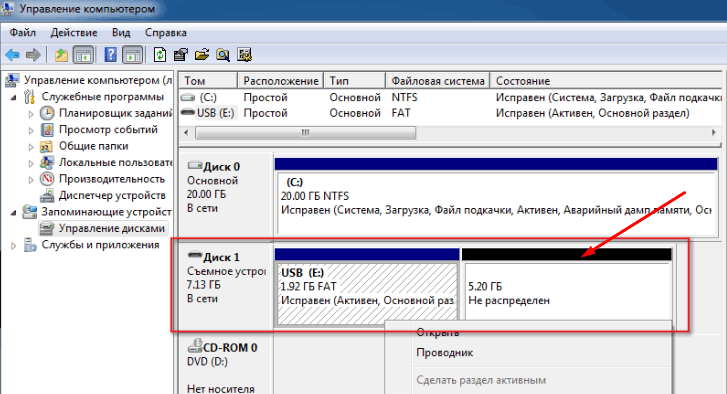Screen dimensions: 727x394
Task: Open the Действие menu
Action: click(74, 33)
